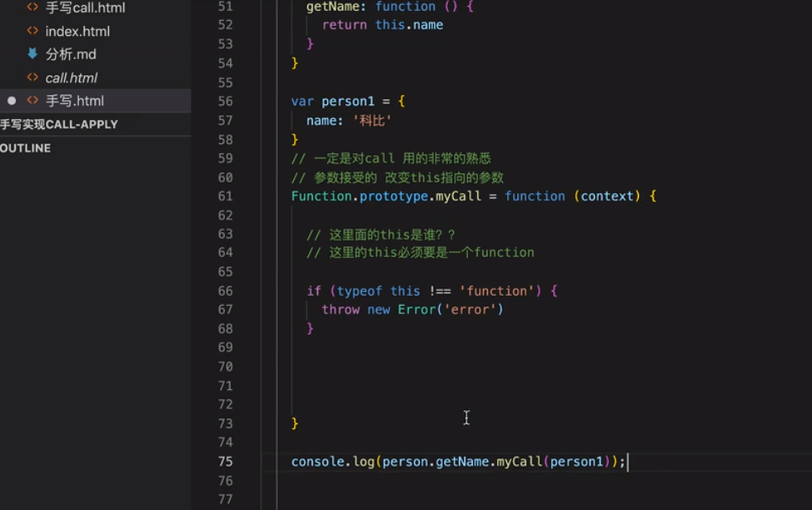Image resolution: width=812 pixels, height=510 pixels.
Task: Open call.html file in explorer
Action: click(72, 77)
